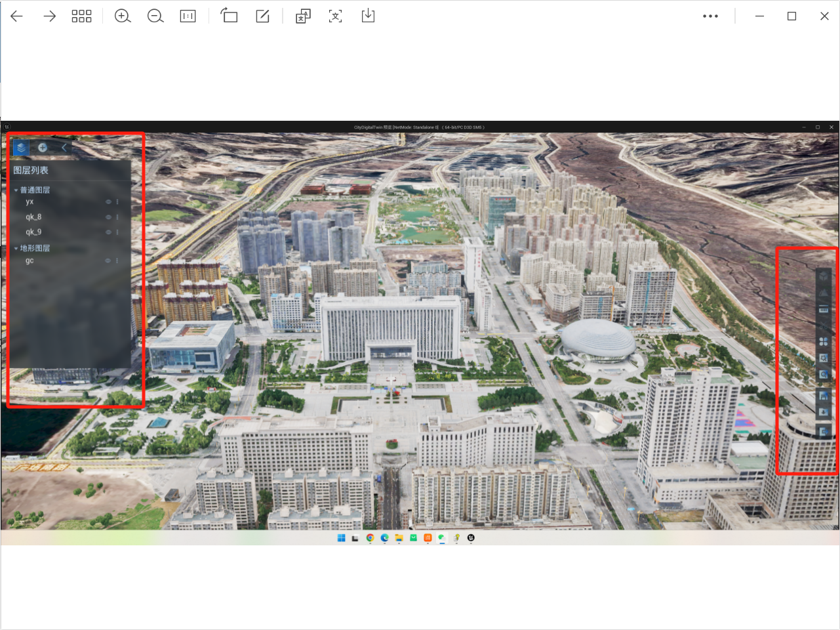Select the polygon selection tool
Screen dimensions: 840x630
(x=824, y=358)
